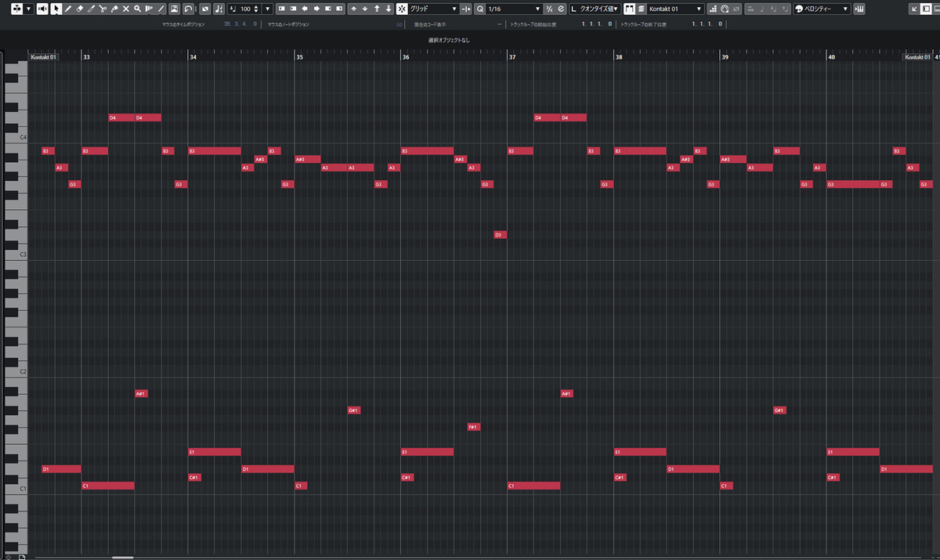Select the Erase tool
Viewport: 940px width, 560px height.
(80, 9)
